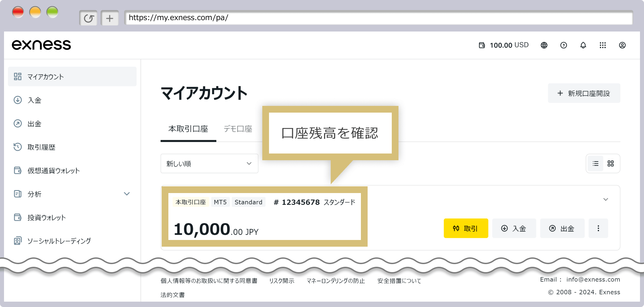
Task: Open the マネーロンダリングの防止 footer link
Action: [x=336, y=281]
